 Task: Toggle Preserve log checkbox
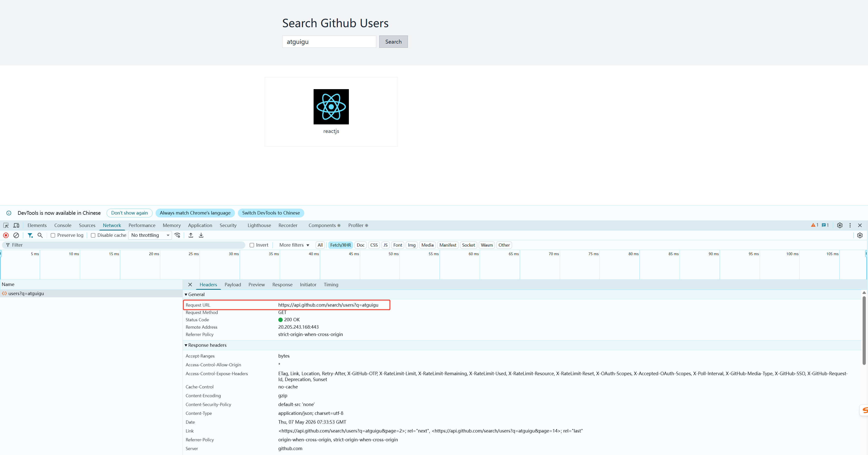tap(53, 235)
